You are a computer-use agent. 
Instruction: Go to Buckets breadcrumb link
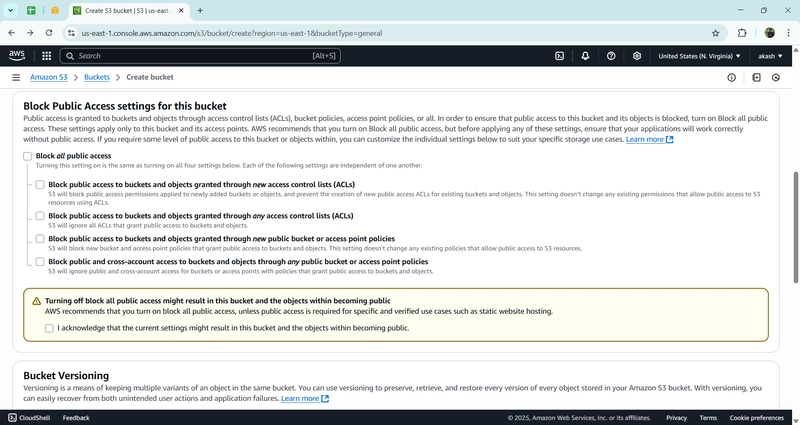[97, 77]
